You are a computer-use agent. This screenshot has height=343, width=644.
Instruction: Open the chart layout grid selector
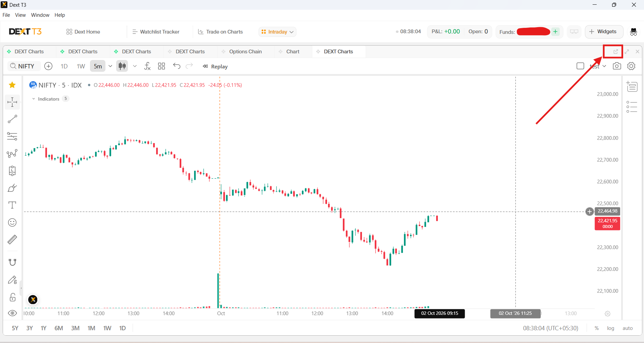(x=162, y=66)
